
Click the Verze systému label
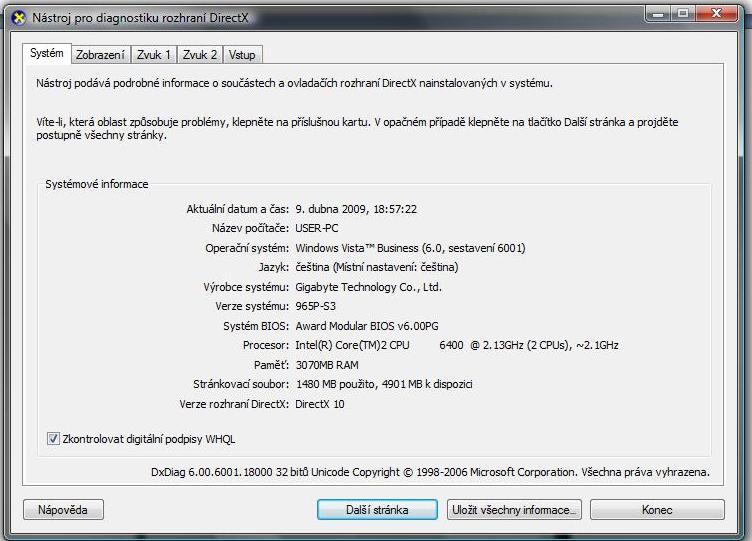pos(252,306)
